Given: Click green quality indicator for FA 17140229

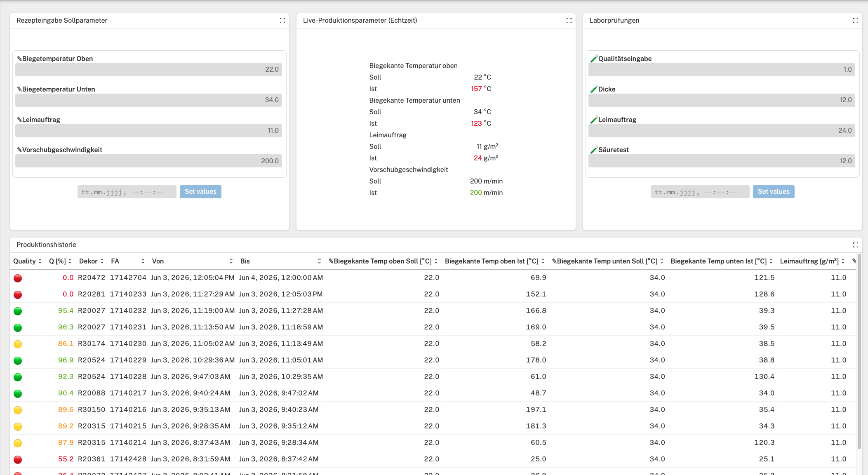Looking at the screenshot, I should tap(18, 361).
